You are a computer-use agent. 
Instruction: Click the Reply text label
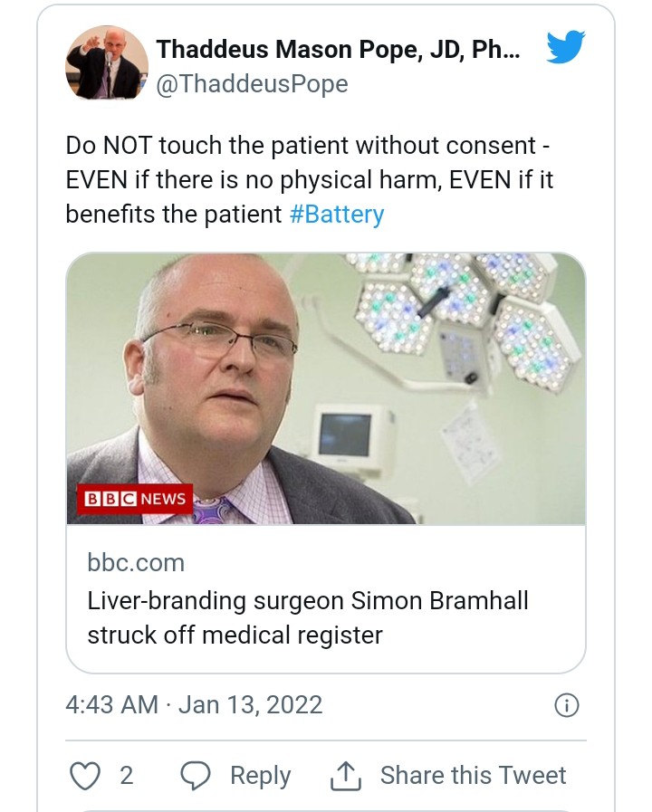point(260,775)
